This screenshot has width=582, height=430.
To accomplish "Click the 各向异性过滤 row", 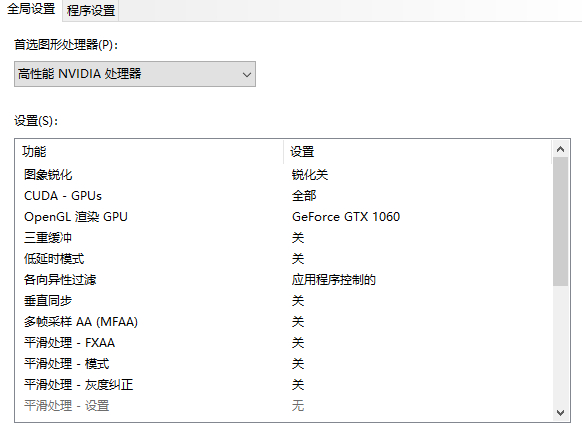I will (284, 280).
